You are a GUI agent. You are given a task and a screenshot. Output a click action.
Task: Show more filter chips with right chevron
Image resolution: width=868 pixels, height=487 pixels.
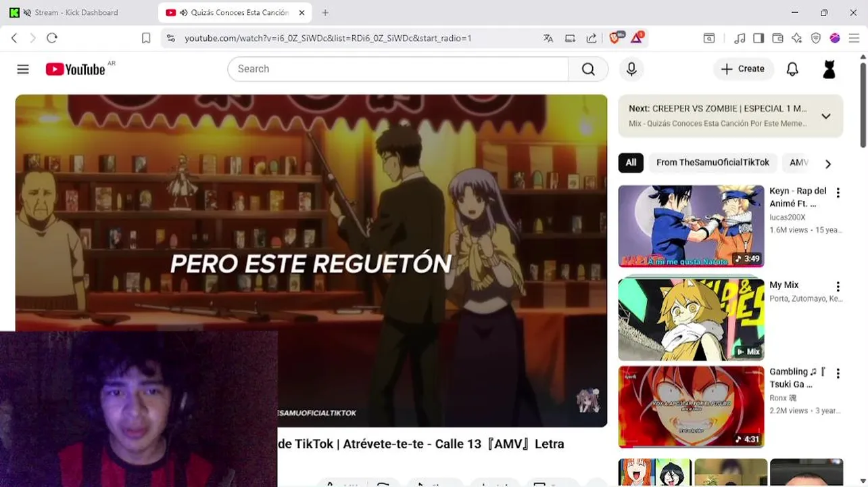click(x=827, y=164)
